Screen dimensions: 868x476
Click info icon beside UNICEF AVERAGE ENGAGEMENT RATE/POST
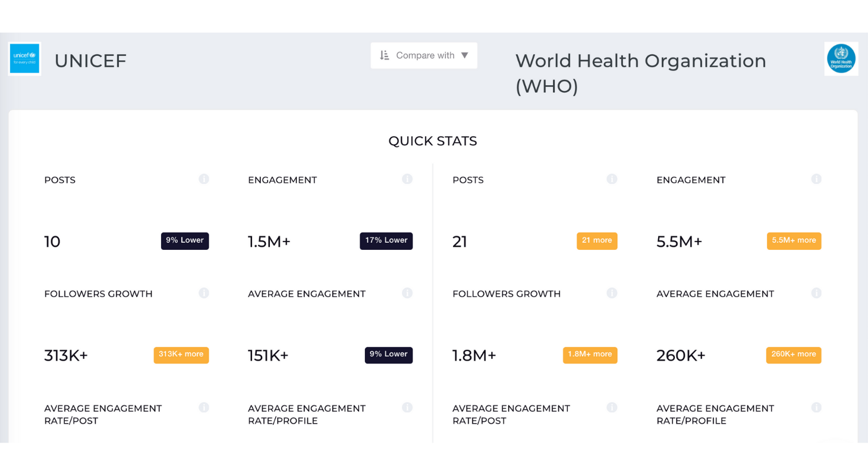[x=204, y=408]
